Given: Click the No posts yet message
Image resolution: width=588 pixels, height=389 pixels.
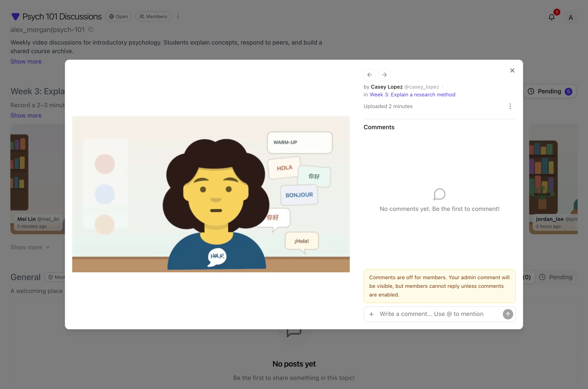Looking at the screenshot, I should (x=294, y=364).
